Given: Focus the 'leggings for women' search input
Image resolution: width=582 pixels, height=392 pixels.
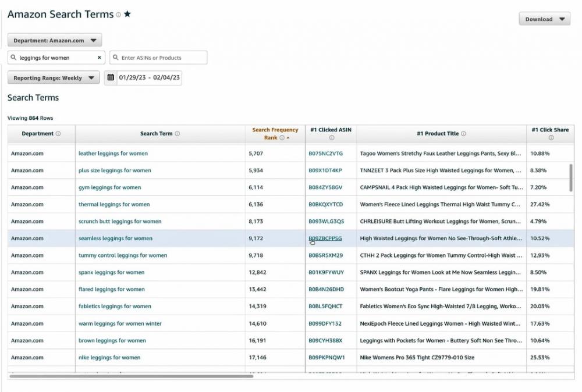Looking at the screenshot, I should [x=57, y=58].
